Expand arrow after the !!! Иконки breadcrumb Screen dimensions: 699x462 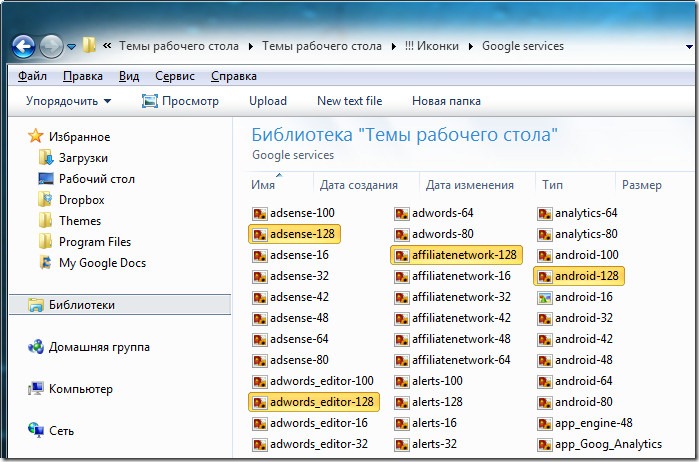tap(470, 46)
